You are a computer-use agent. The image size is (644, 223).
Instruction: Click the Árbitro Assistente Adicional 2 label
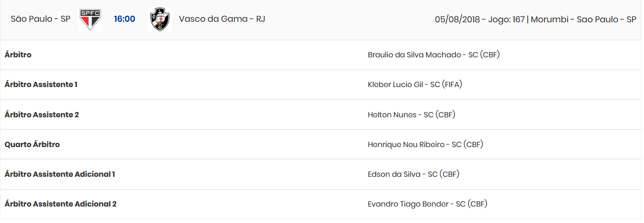coord(60,203)
